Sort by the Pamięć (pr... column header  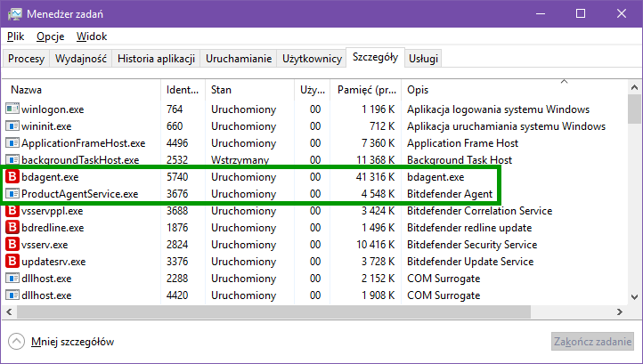pyautogui.click(x=365, y=90)
